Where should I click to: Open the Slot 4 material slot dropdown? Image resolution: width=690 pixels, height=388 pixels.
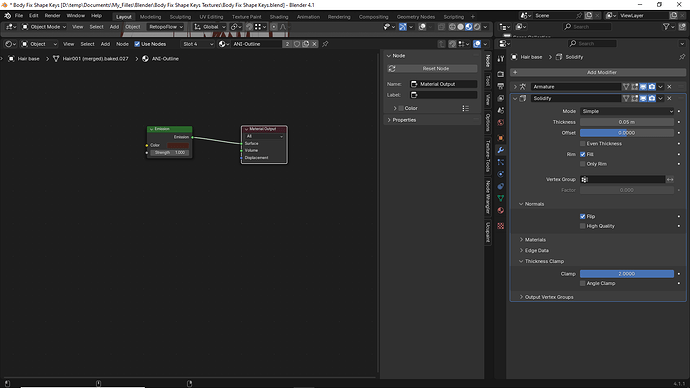(198, 44)
